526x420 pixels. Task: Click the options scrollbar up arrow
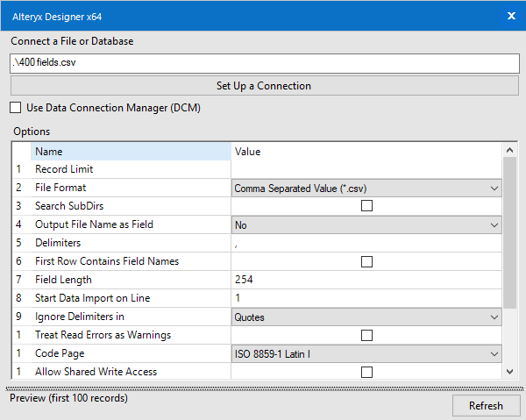coord(510,151)
